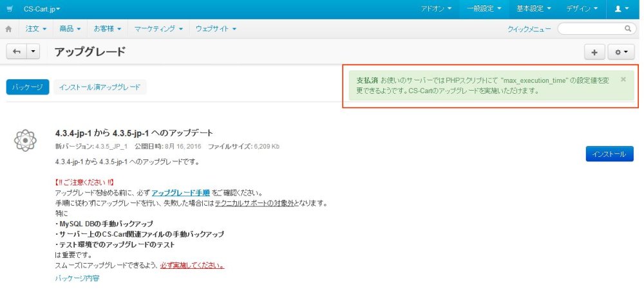The height and width of the screenshot is (290, 644).
Task: Expand the マーケティング dropdown menu
Action: tap(158, 29)
